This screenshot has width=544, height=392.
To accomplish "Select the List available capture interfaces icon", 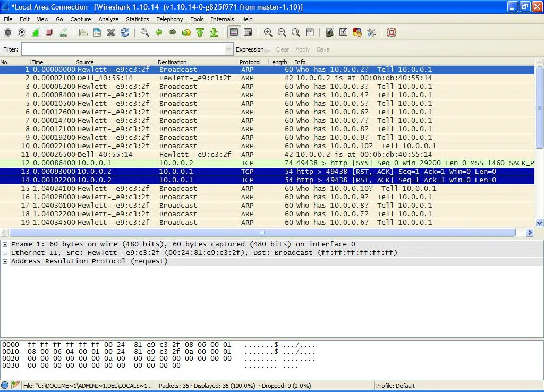I will click(x=7, y=32).
